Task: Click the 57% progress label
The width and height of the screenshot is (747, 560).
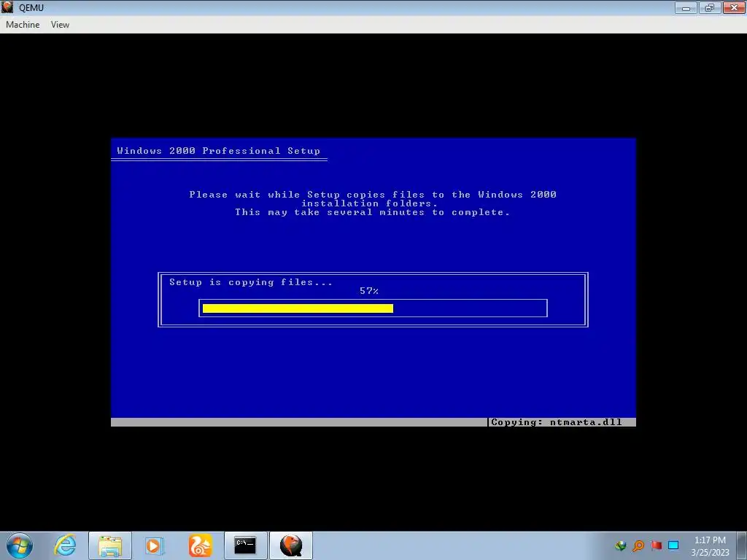Action: [369, 291]
